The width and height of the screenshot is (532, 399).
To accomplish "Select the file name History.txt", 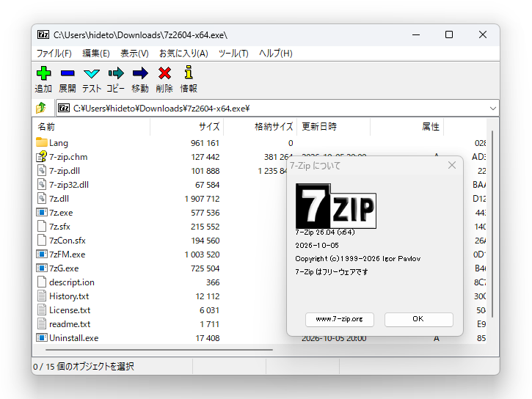I will click(x=69, y=296).
